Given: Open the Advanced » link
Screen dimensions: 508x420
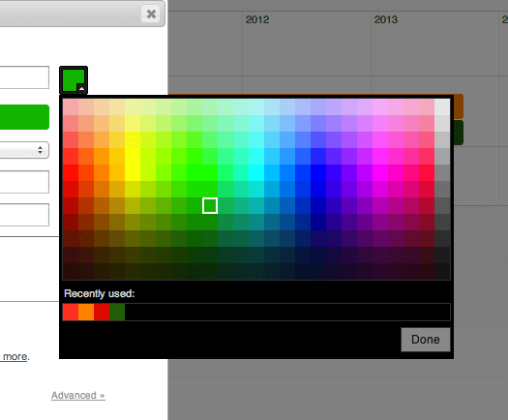Looking at the screenshot, I should pos(78,396).
